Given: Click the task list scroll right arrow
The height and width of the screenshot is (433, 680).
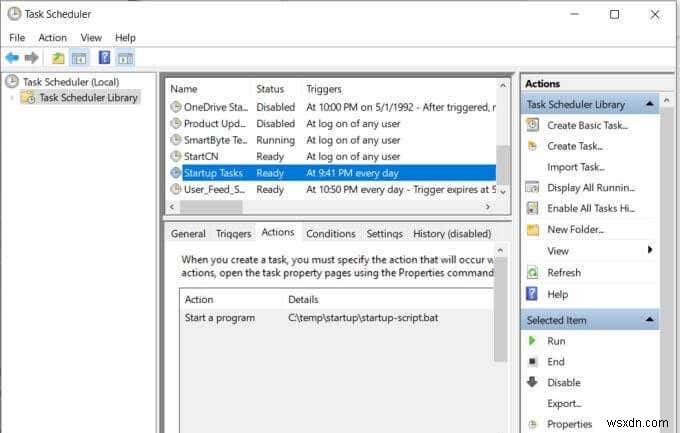Looking at the screenshot, I should point(488,207).
